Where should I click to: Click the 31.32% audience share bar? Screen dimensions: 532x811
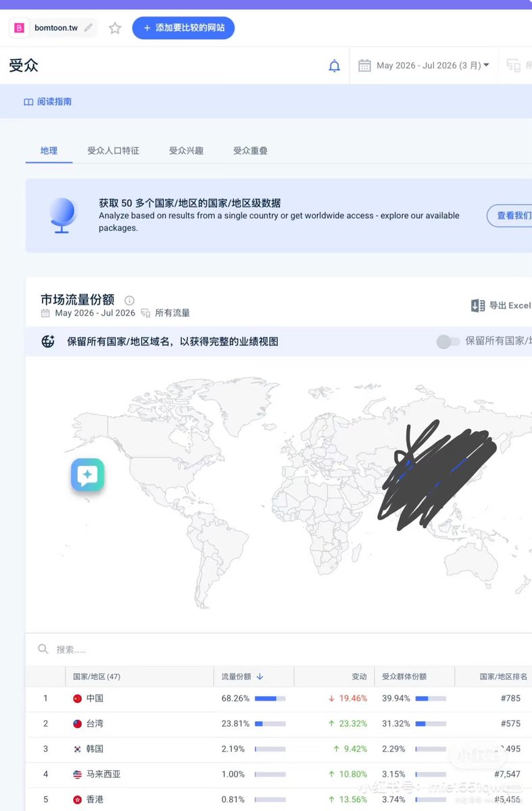coord(431,724)
